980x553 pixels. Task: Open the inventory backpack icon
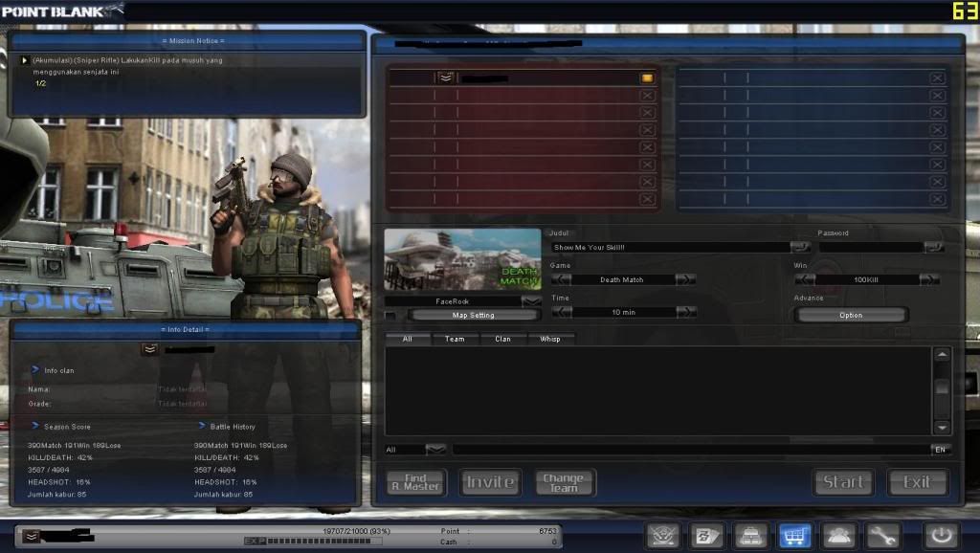click(x=750, y=536)
